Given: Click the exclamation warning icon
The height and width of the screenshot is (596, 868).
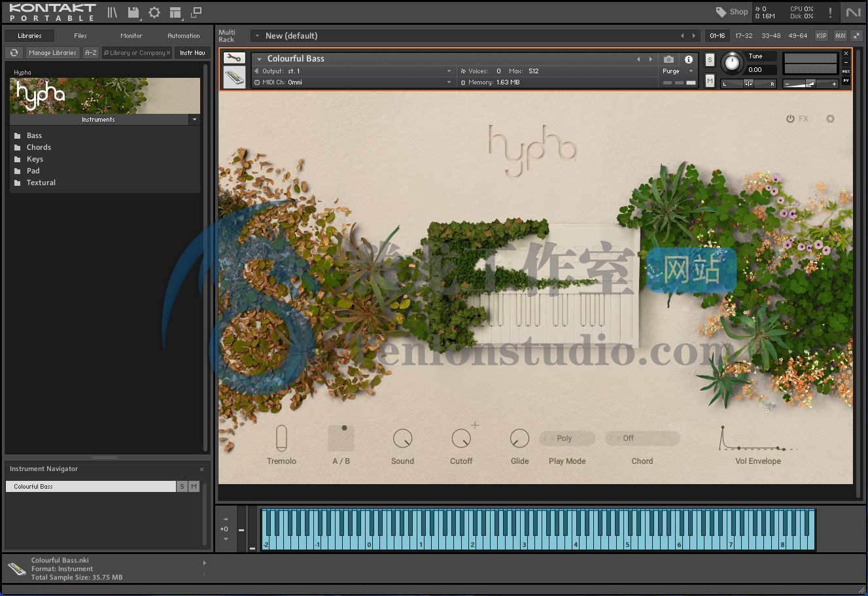Looking at the screenshot, I should pyautogui.click(x=830, y=12).
